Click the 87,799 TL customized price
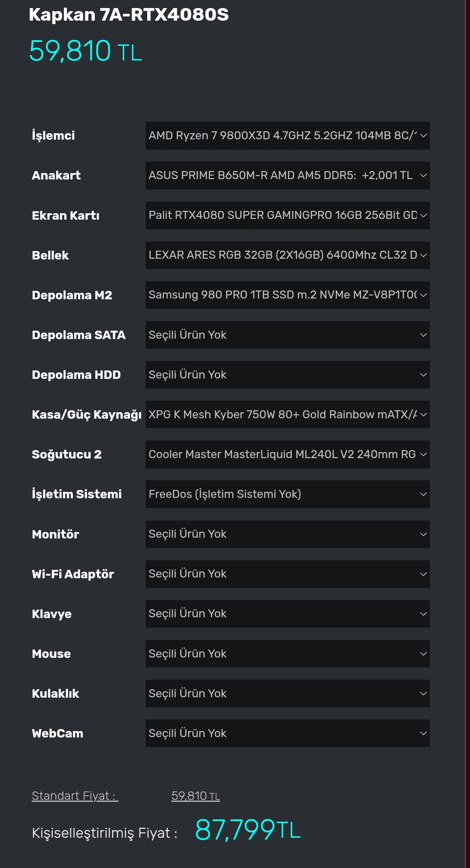Image resolution: width=470 pixels, height=868 pixels. (247, 830)
